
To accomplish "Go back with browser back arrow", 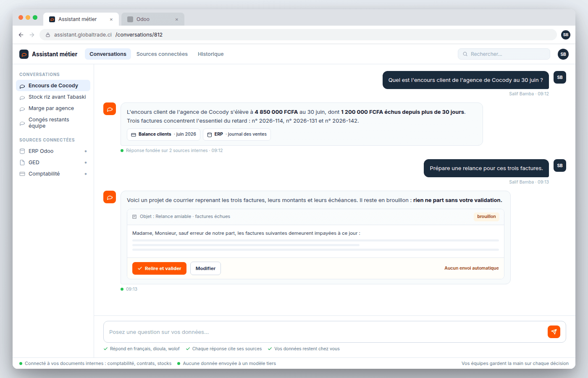I will point(21,35).
